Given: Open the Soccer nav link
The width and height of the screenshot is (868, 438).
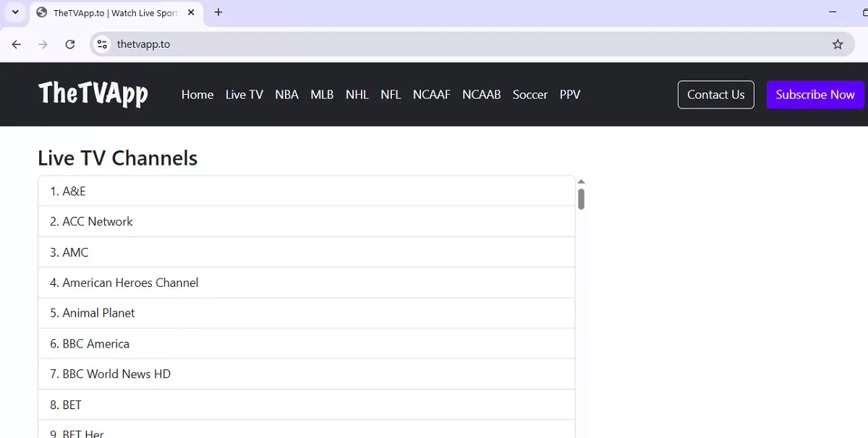Looking at the screenshot, I should pyautogui.click(x=530, y=95).
